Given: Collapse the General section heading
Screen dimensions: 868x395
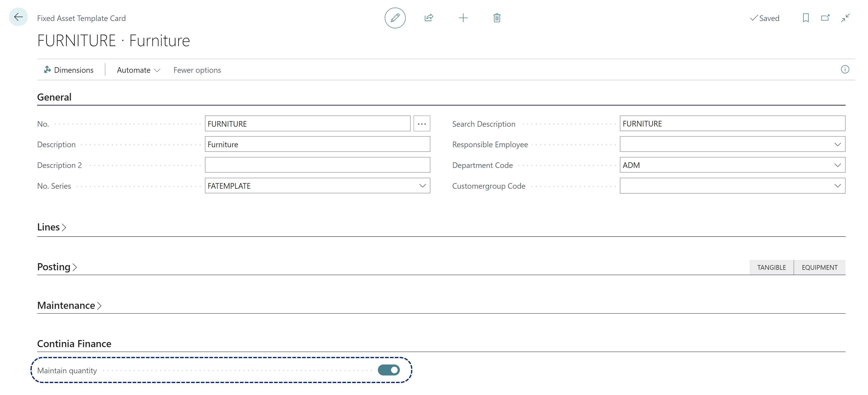Looking at the screenshot, I should click(x=54, y=97).
